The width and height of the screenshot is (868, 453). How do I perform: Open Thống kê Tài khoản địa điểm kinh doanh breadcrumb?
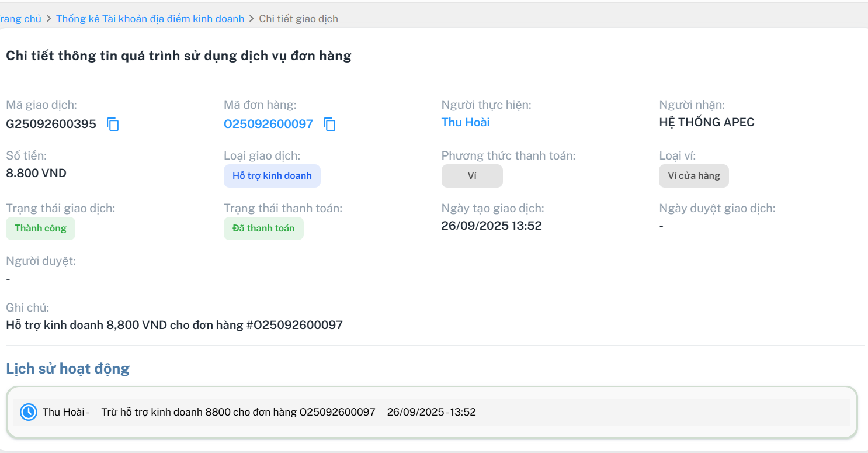point(150,19)
